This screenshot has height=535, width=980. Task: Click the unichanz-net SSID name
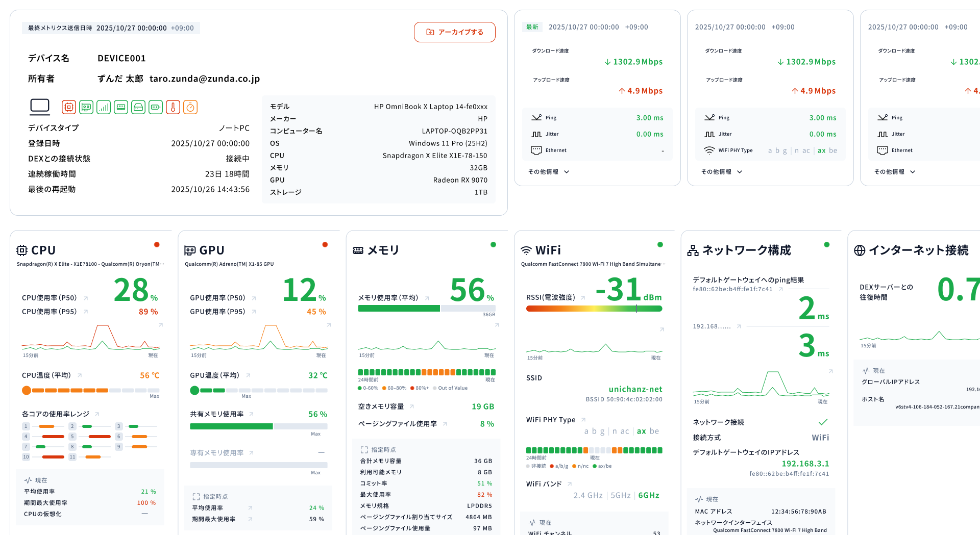coord(635,389)
